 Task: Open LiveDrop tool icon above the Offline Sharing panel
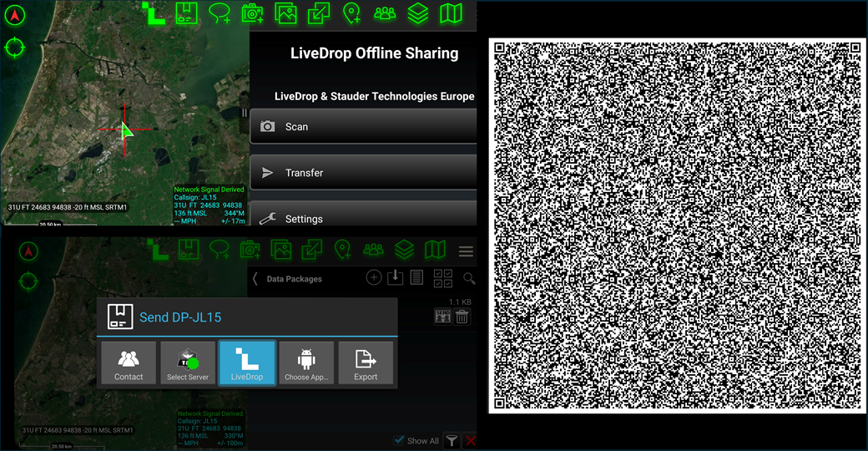(x=154, y=14)
